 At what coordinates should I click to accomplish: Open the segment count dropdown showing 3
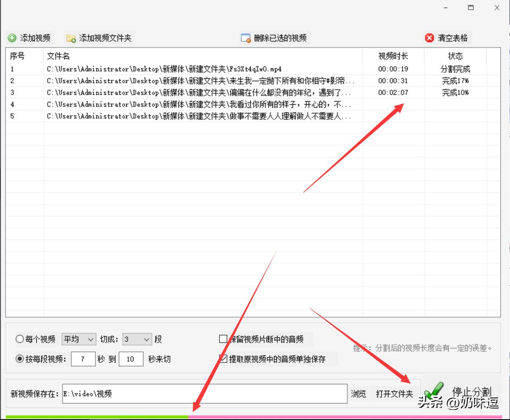point(136,339)
